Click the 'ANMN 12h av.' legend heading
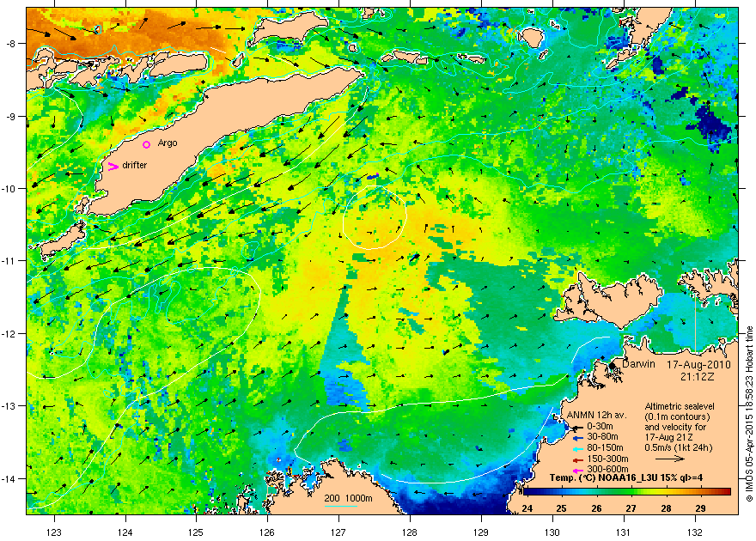 596,415
